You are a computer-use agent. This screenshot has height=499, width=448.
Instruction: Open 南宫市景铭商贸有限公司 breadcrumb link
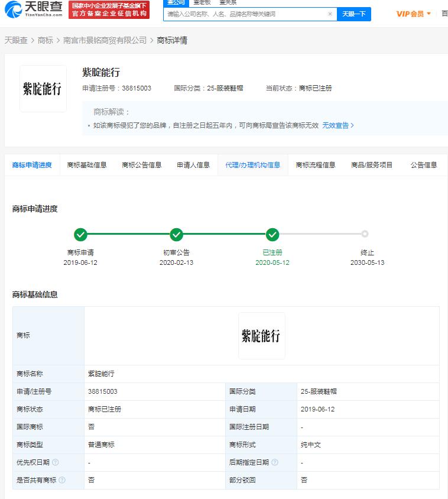[x=105, y=40]
